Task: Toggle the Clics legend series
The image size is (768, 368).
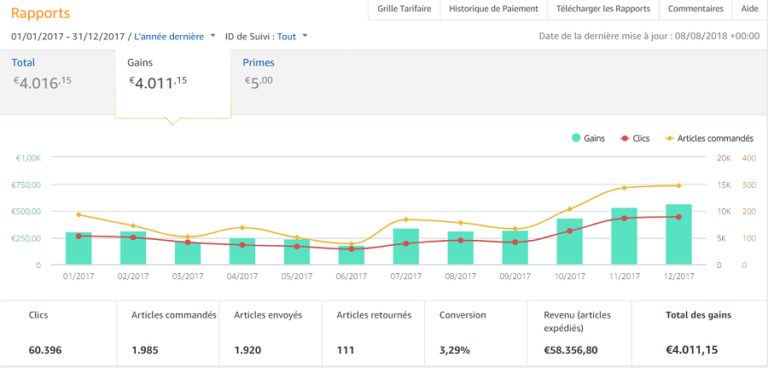Action: [x=634, y=139]
